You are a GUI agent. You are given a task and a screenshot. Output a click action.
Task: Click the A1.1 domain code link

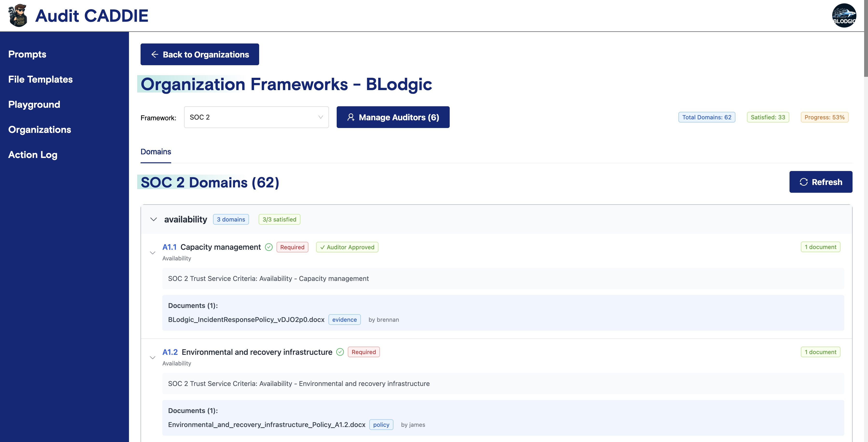pos(170,247)
